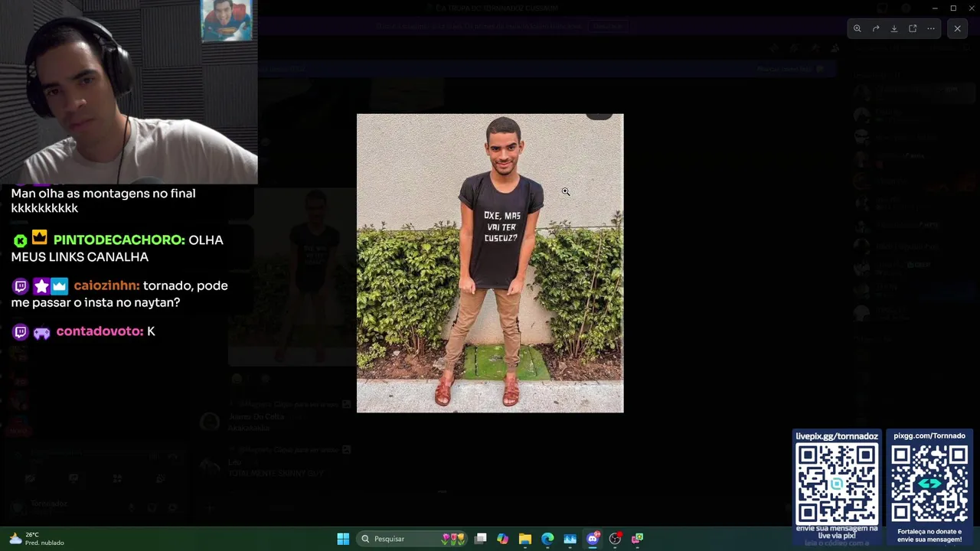Click the Superman avatar picture at top
Screen dimensions: 980x551
227,21
